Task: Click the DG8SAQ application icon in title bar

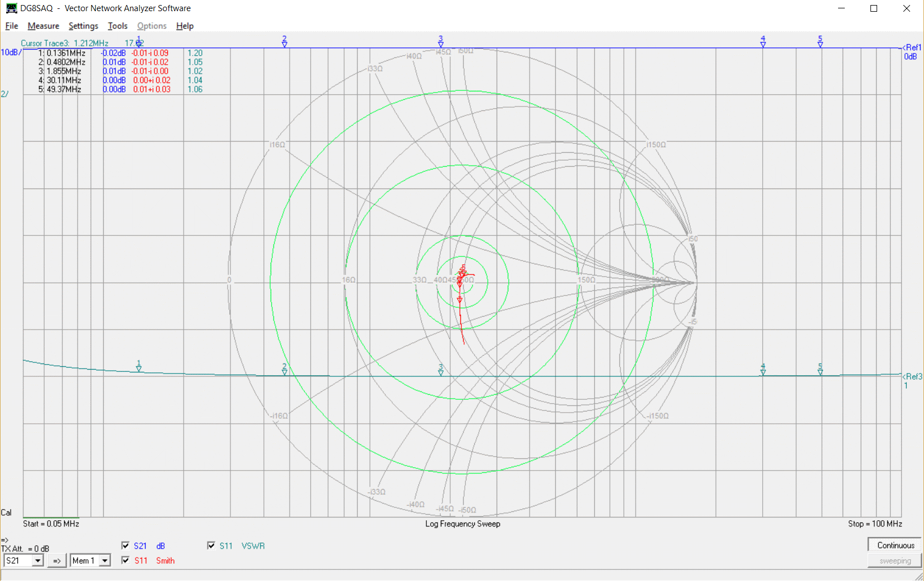Action: pos(11,8)
